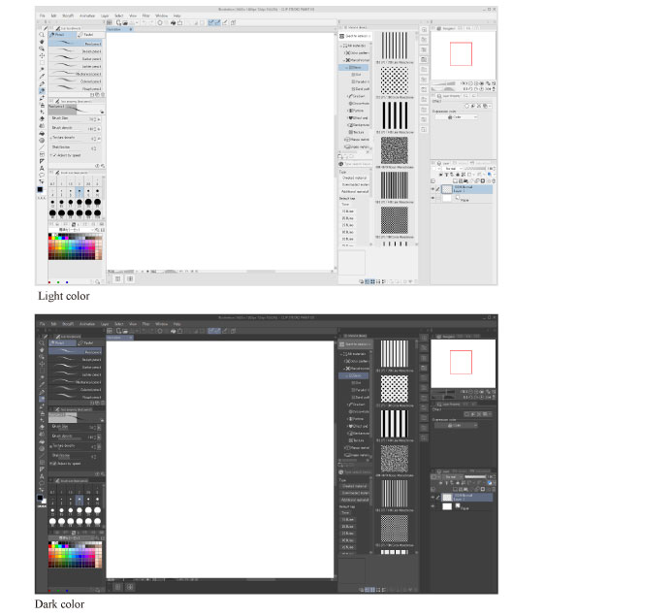Click black foreground color swatch in dark toolbox
This screenshot has width=672, height=616.
point(40,498)
